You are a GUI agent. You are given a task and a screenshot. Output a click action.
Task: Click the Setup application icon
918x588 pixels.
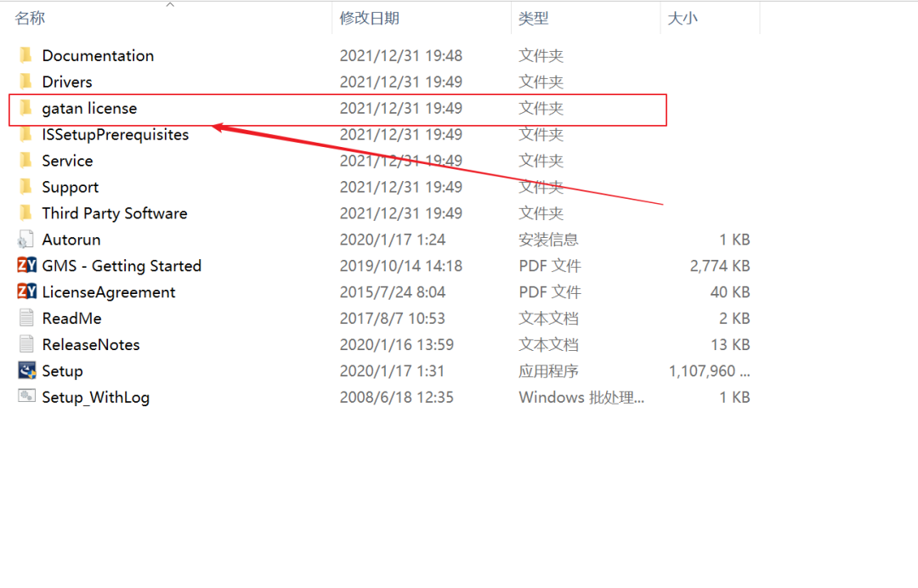point(26,370)
